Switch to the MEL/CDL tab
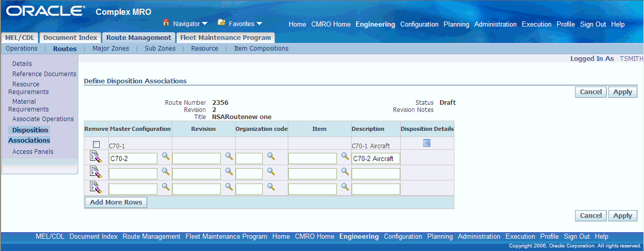 click(19, 37)
